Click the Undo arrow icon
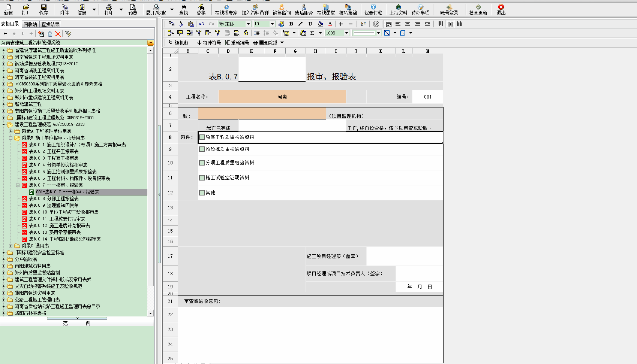The width and height of the screenshot is (637, 364). pos(202,24)
